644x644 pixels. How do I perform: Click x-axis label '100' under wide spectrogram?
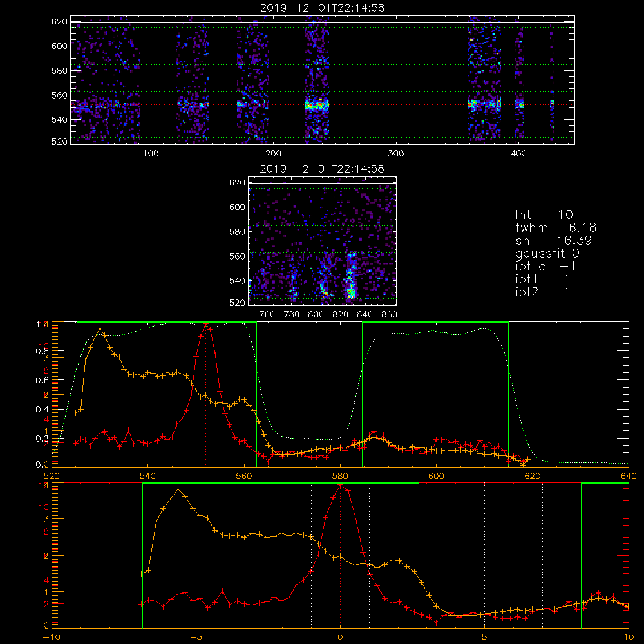click(151, 154)
